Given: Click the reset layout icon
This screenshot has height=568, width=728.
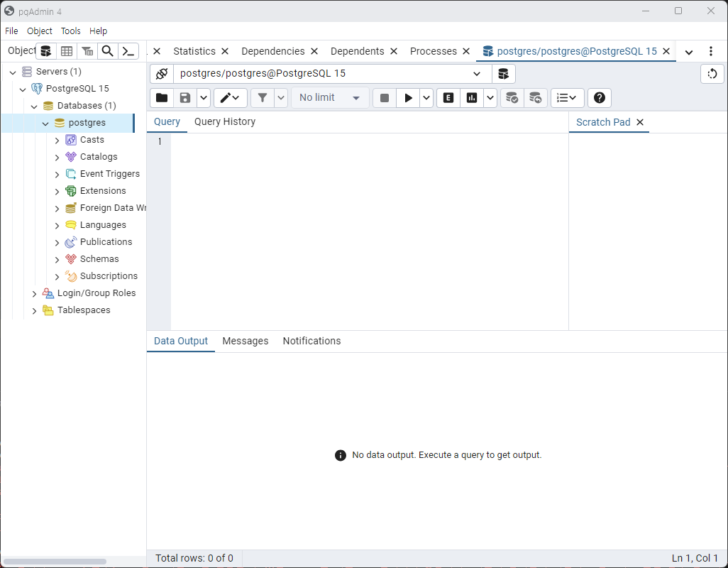Looking at the screenshot, I should [712, 73].
